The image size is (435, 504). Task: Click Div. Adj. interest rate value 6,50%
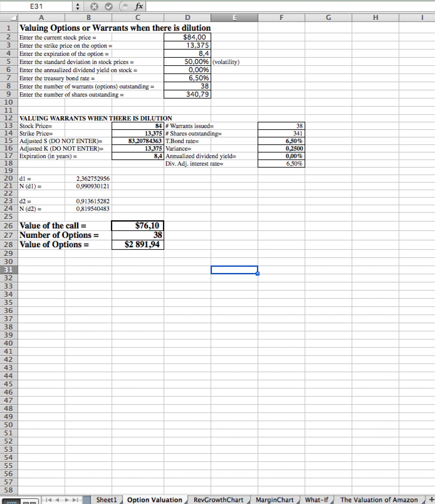pos(281,164)
